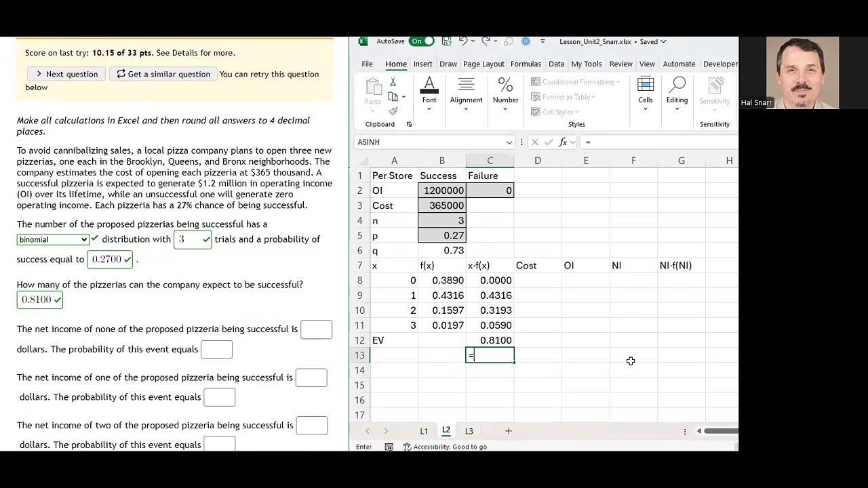This screenshot has width=868, height=488.
Task: Expand the Alignment group
Action: tap(466, 95)
